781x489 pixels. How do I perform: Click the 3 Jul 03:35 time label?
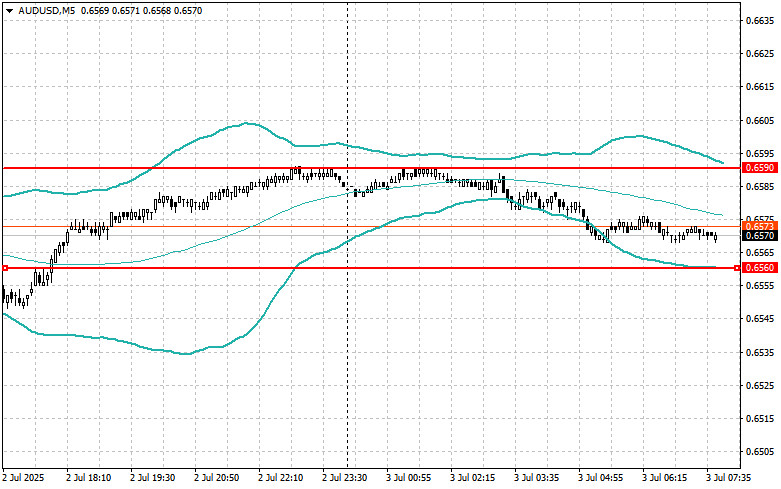(536, 478)
